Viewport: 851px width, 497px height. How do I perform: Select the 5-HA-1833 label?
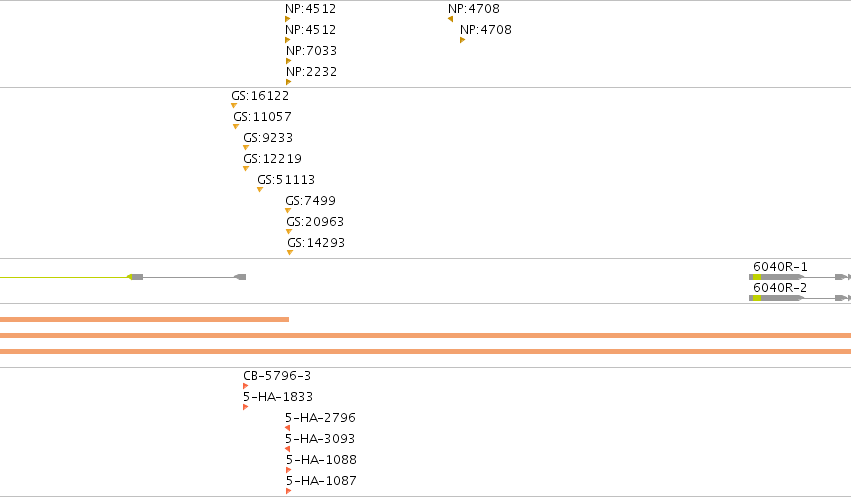point(278,397)
